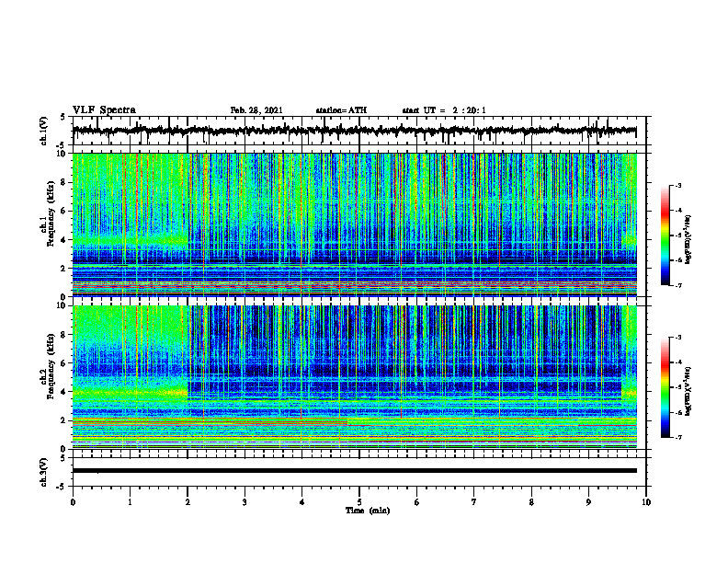Click the ch.2 spectrogram color bar
The height and width of the screenshot is (563, 728).
coord(665,387)
